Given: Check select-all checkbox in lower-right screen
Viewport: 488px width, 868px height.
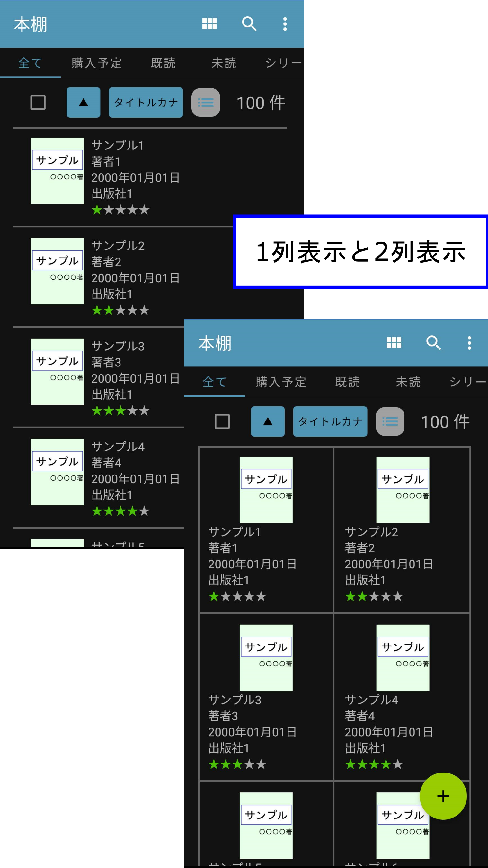Looking at the screenshot, I should pyautogui.click(x=222, y=421).
